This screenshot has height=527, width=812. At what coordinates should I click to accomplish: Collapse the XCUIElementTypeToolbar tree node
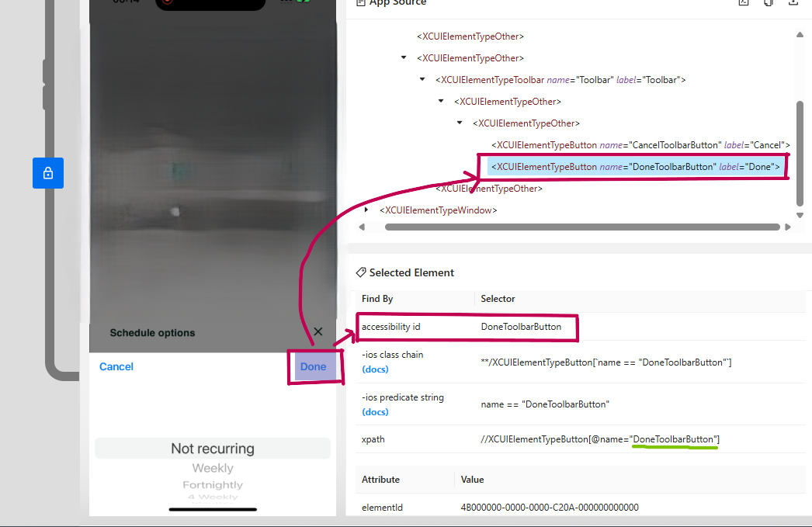(x=422, y=79)
